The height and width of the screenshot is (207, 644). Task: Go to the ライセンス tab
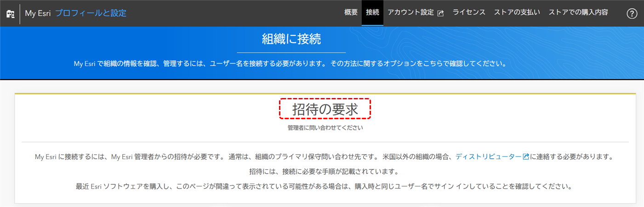pyautogui.click(x=469, y=12)
